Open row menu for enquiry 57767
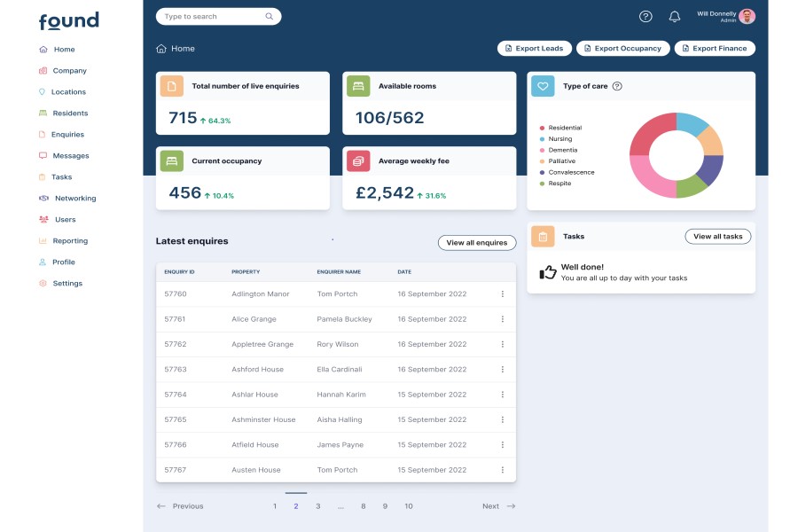The image size is (798, 532). 503,470
